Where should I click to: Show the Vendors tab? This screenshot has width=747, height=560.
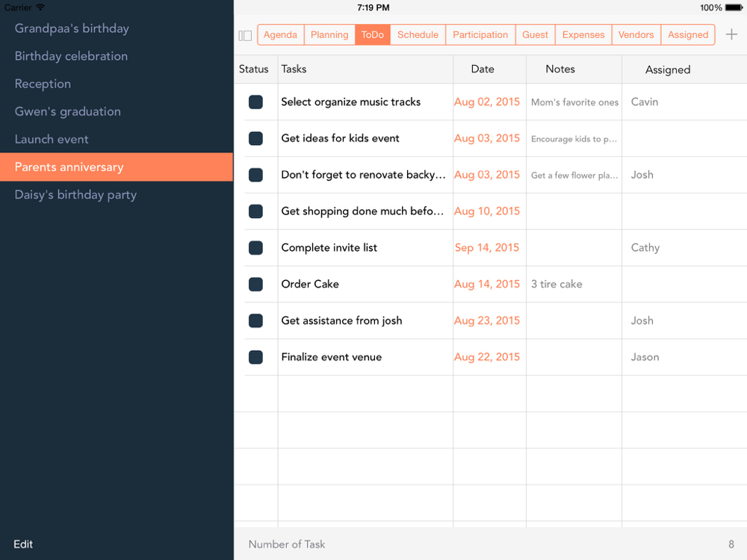[636, 35]
